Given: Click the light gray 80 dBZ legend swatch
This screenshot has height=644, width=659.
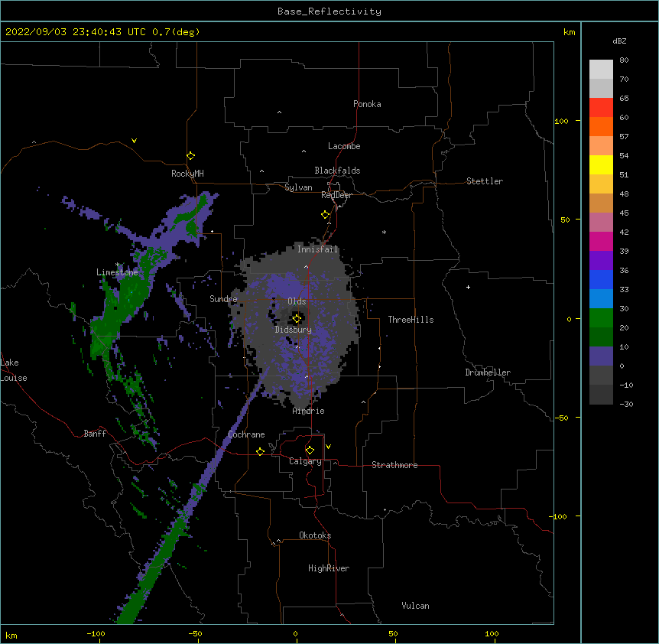Looking at the screenshot, I should pos(601,70).
